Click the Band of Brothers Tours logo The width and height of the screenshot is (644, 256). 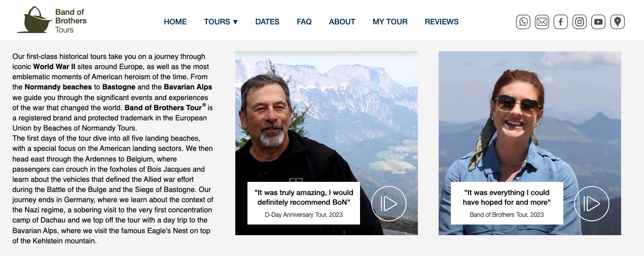click(x=52, y=20)
